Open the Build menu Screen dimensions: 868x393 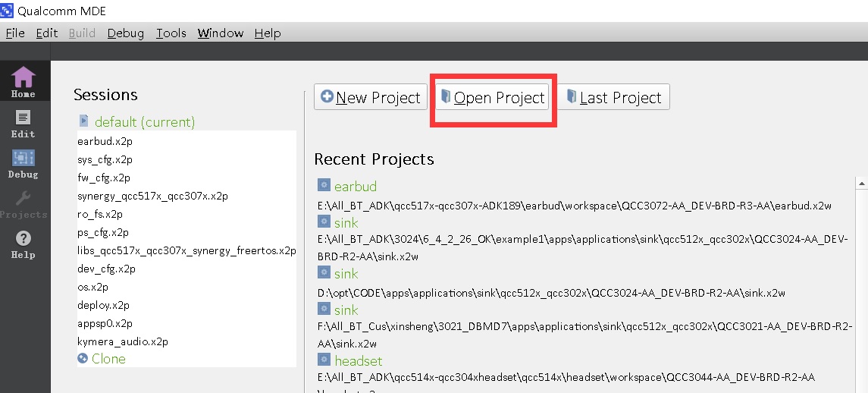tap(82, 33)
